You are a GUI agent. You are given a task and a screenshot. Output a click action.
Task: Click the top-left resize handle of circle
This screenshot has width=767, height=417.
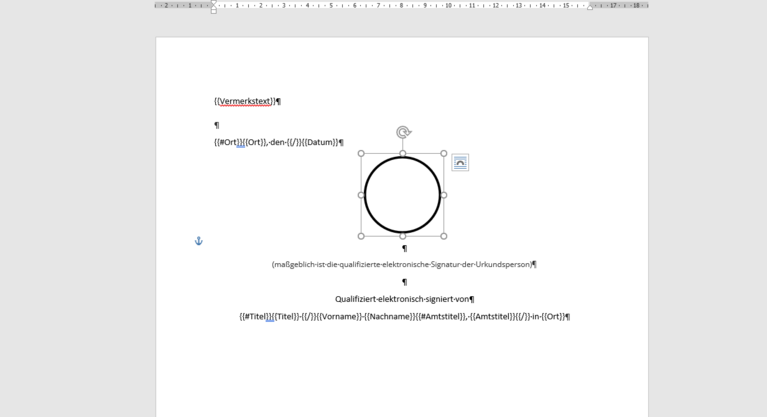(361, 154)
